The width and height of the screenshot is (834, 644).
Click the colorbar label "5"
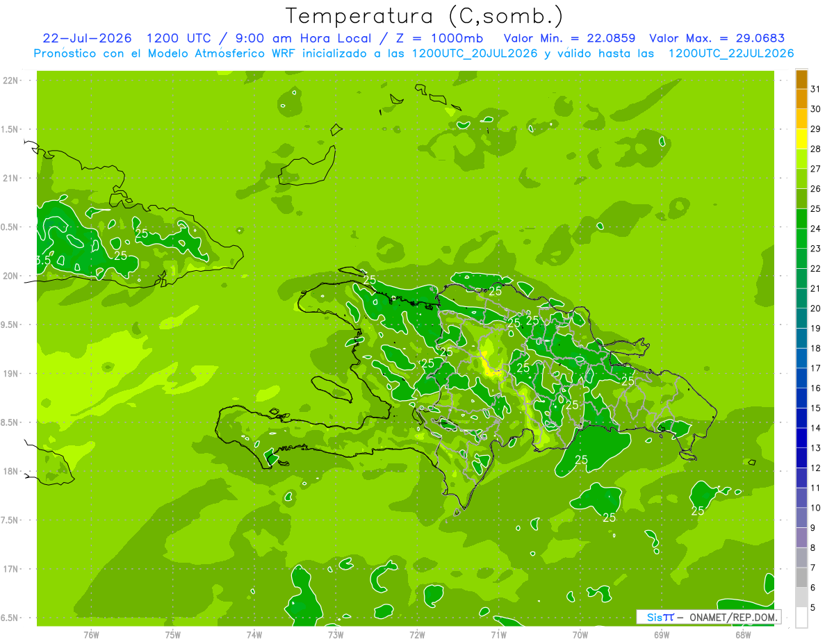coord(813,608)
